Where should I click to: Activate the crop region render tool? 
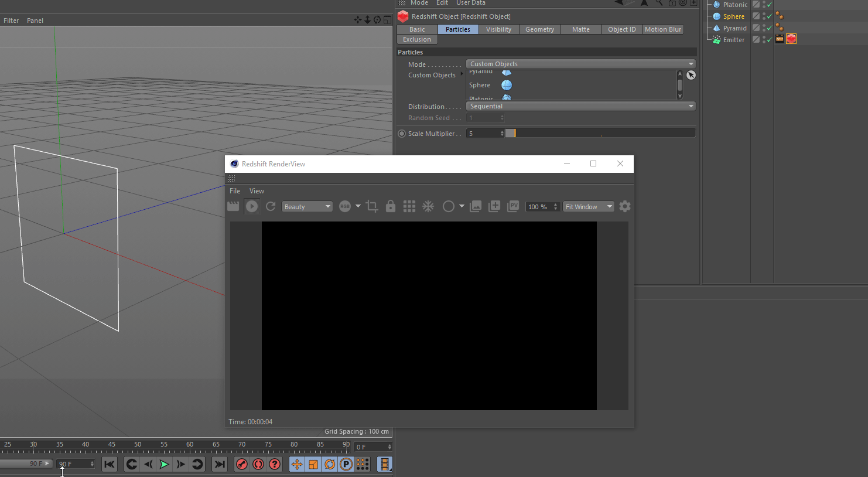click(372, 206)
